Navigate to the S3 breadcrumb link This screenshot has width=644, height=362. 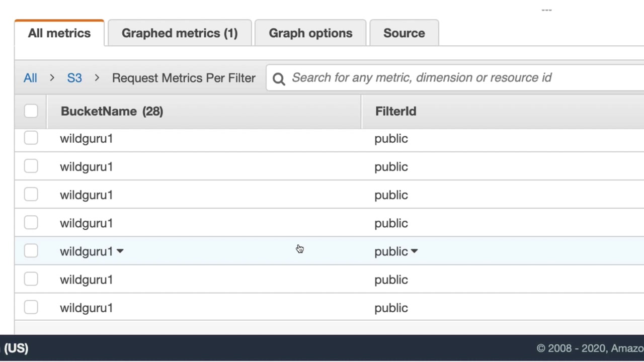click(74, 78)
